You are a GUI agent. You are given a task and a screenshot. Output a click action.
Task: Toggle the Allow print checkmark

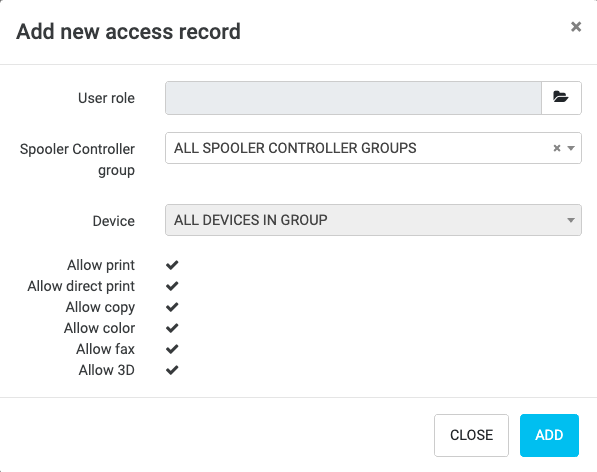[172, 265]
